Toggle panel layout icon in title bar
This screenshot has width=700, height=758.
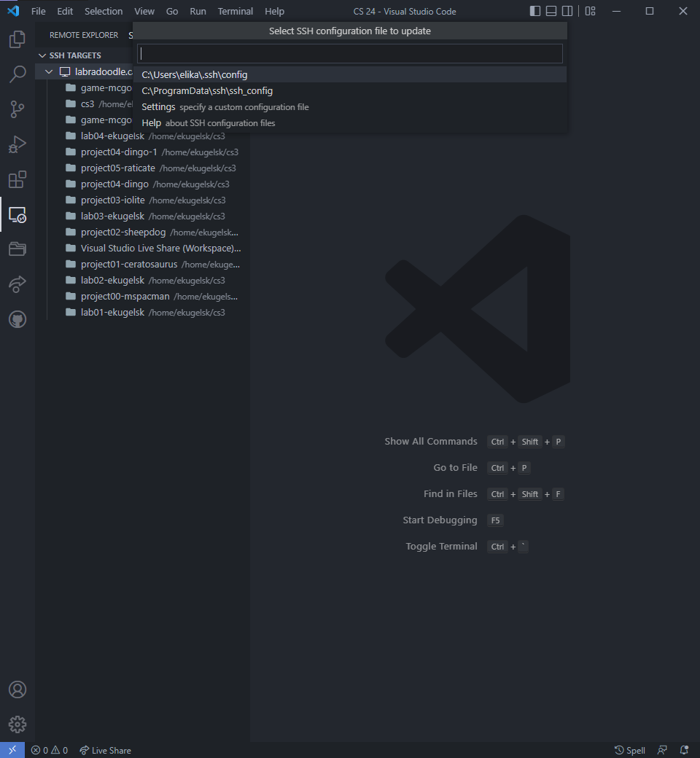point(551,11)
